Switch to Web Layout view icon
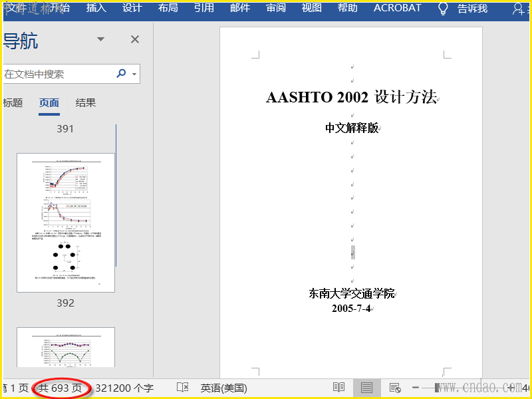Image resolution: width=532 pixels, height=399 pixels. (395, 388)
